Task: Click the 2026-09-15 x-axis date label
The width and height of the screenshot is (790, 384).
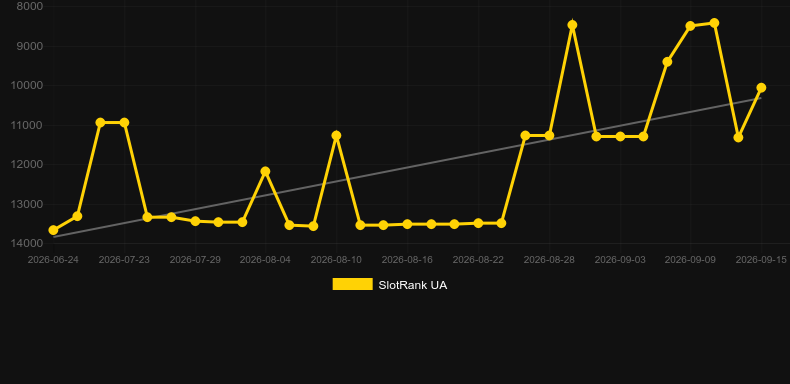Action: click(x=761, y=260)
